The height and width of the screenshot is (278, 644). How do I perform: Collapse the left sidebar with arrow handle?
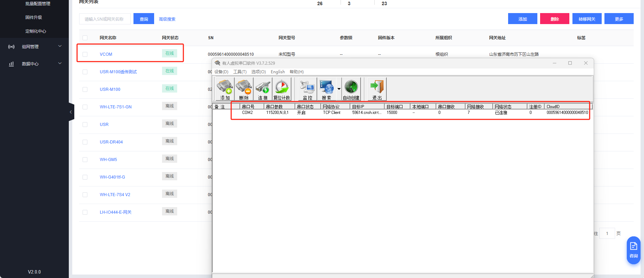71,112
